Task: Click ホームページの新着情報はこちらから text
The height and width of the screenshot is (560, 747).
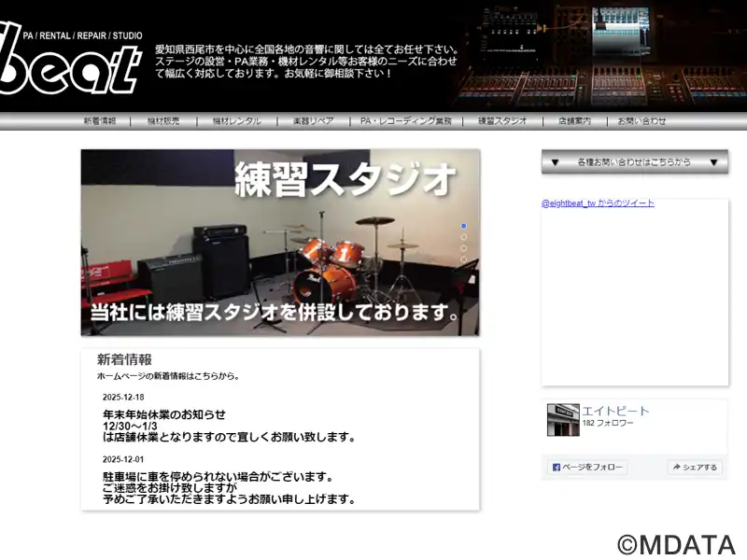Action: [168, 376]
